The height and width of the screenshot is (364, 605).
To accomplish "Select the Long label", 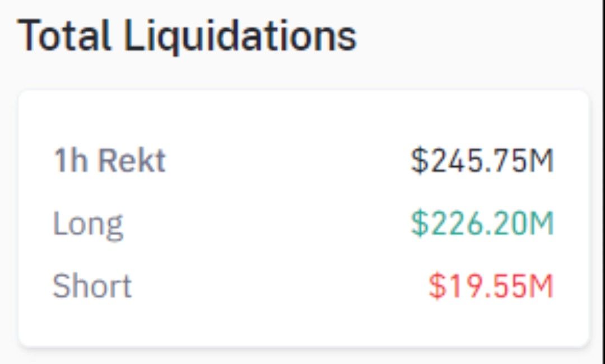I will pos(87,226).
